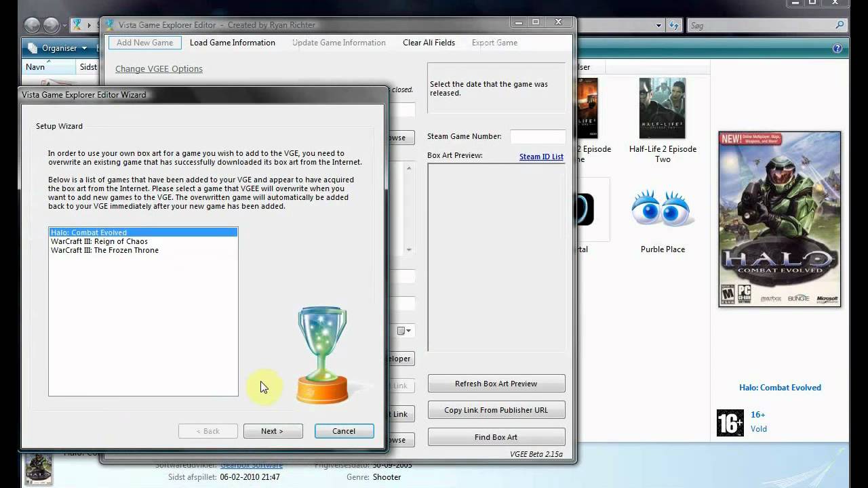Click the Organiser stacked-pages icon

(x=33, y=47)
